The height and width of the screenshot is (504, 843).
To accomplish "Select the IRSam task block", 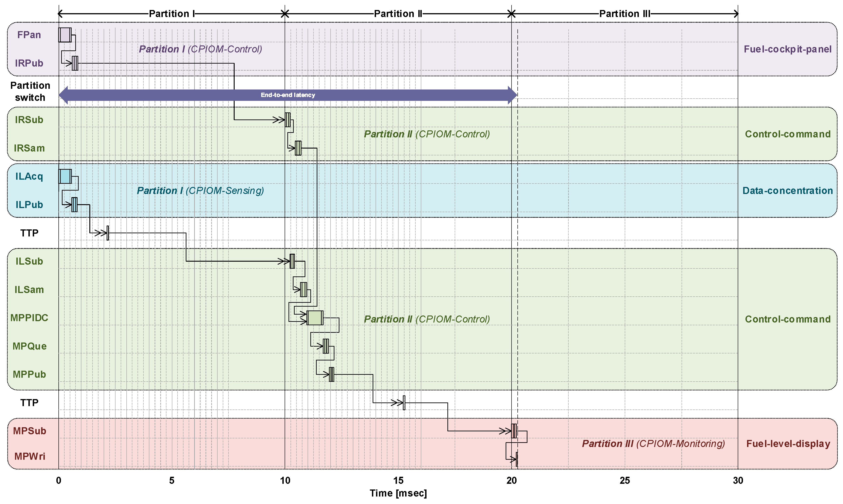I will click(298, 148).
